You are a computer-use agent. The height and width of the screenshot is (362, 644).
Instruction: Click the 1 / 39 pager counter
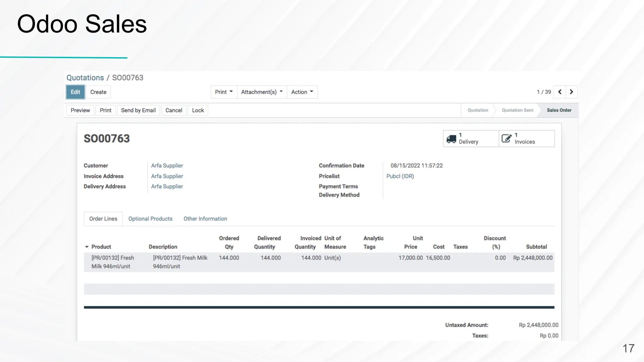pos(544,92)
